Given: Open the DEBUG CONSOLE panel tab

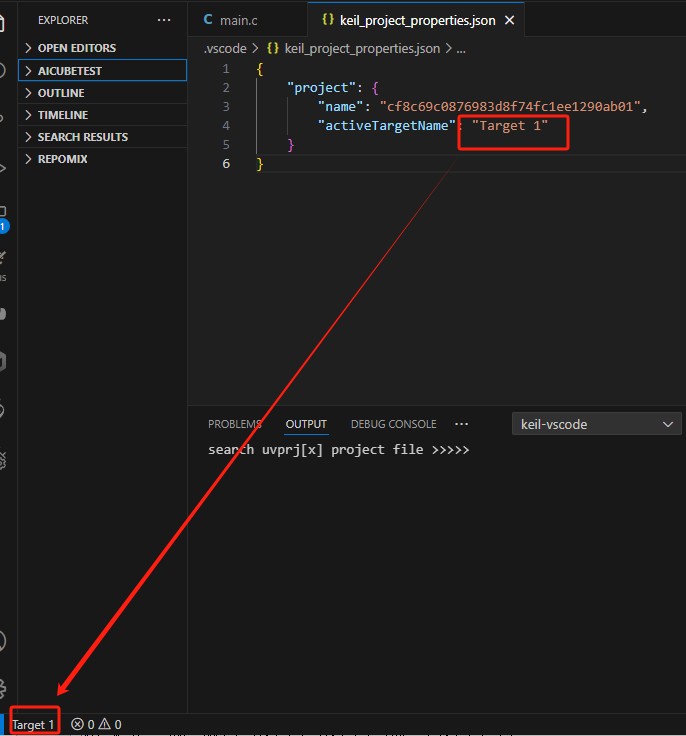Looking at the screenshot, I should [393, 424].
